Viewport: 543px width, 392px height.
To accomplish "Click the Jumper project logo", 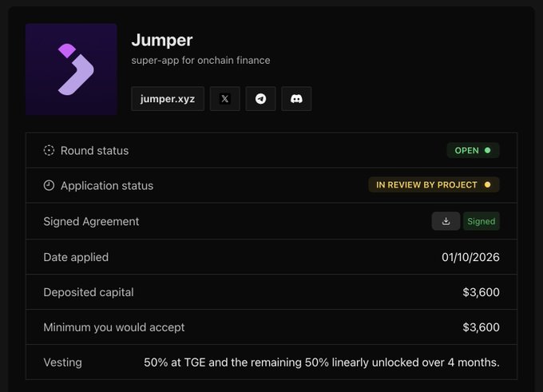I will (71, 69).
